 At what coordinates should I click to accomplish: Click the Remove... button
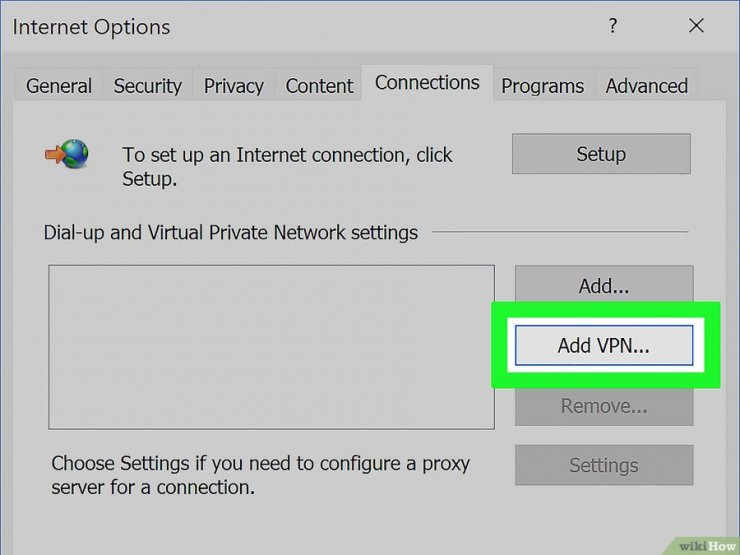[604, 406]
